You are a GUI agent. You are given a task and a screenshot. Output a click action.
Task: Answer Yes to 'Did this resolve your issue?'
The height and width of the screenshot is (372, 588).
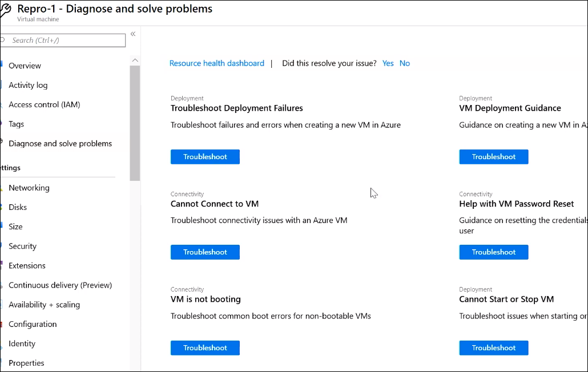click(388, 63)
